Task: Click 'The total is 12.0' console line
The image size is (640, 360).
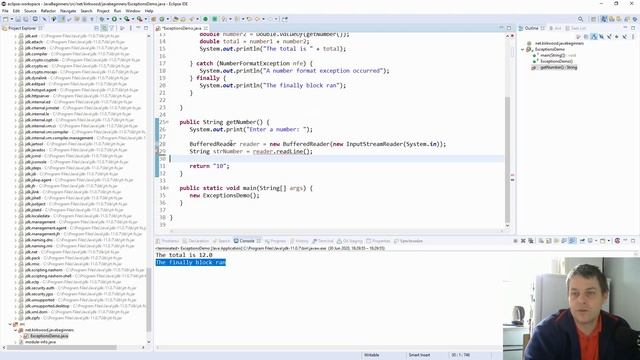Action: pos(184,255)
